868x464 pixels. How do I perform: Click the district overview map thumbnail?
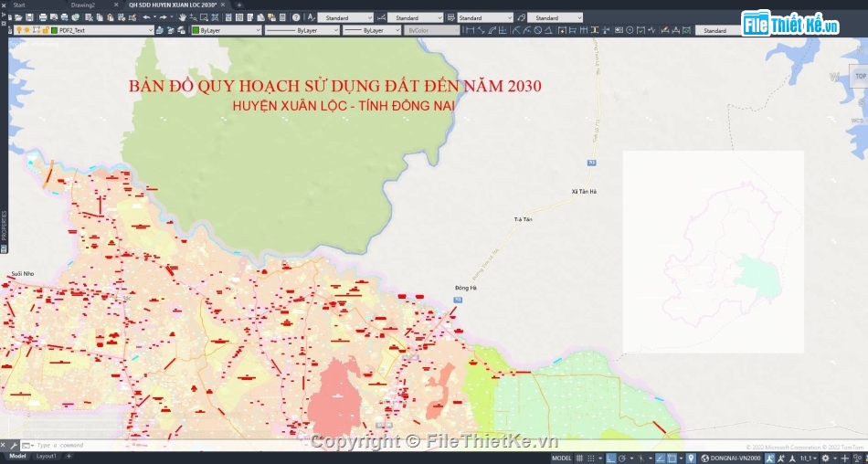click(713, 252)
